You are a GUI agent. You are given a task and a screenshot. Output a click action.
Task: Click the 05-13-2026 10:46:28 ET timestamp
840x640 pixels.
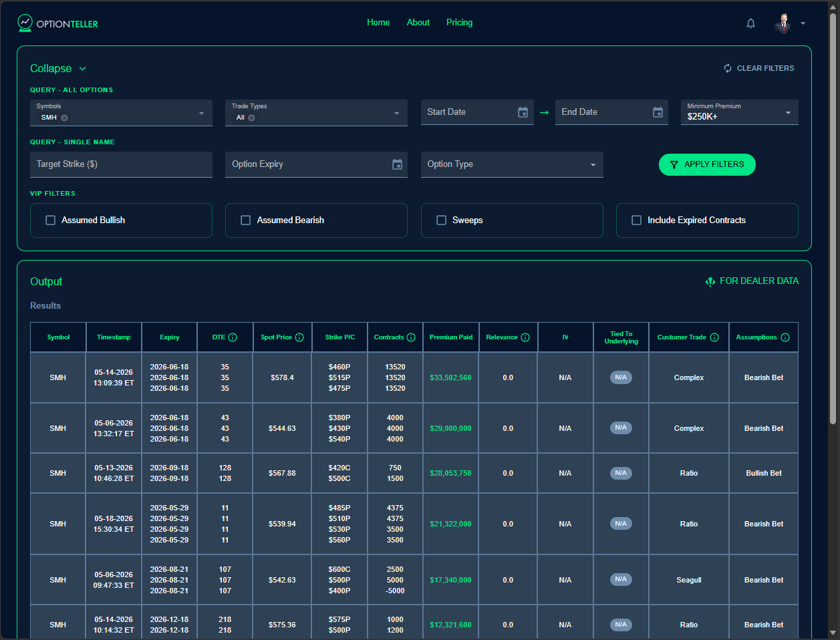click(x=114, y=474)
